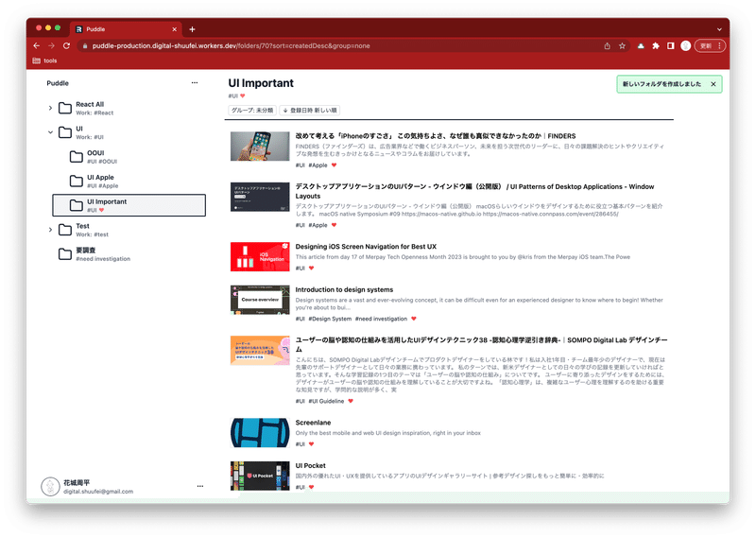Click the iOS Navigation red thumbnail

point(260,256)
